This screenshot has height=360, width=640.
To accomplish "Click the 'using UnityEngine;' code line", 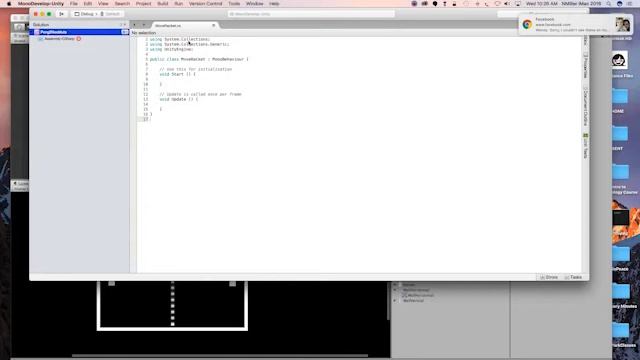I will pos(171,49).
